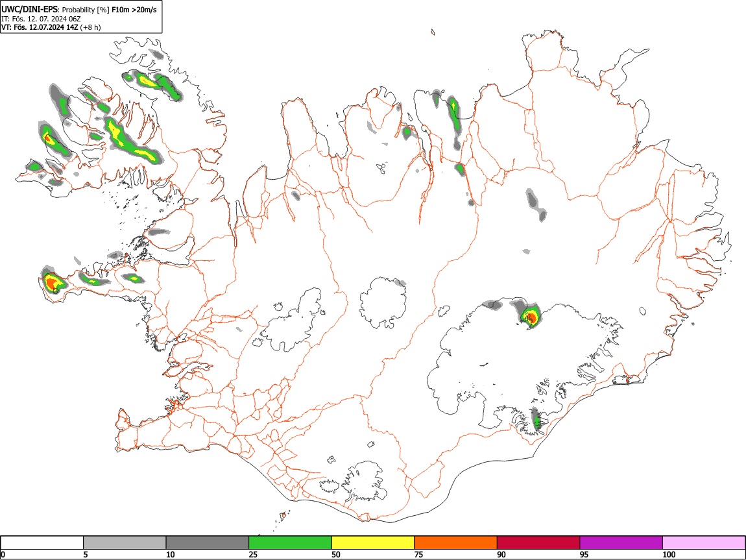746x560 pixels.
Task: Click the pink legend swatch past 100
Action: click(x=704, y=543)
